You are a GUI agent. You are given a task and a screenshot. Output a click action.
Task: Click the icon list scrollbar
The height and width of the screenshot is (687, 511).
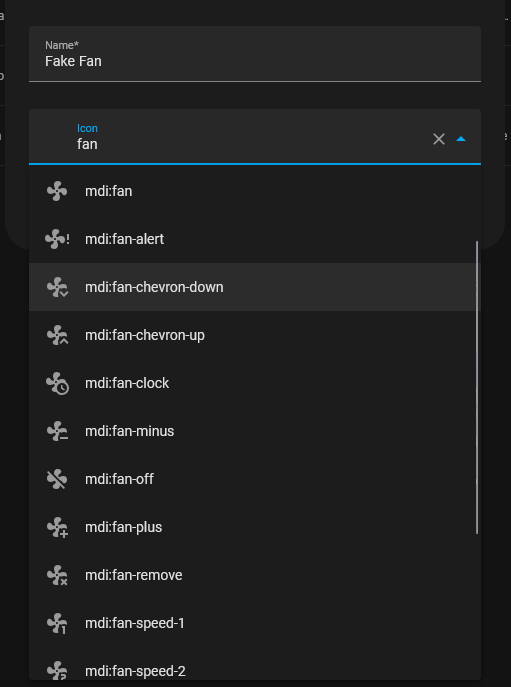pyautogui.click(x=477, y=387)
